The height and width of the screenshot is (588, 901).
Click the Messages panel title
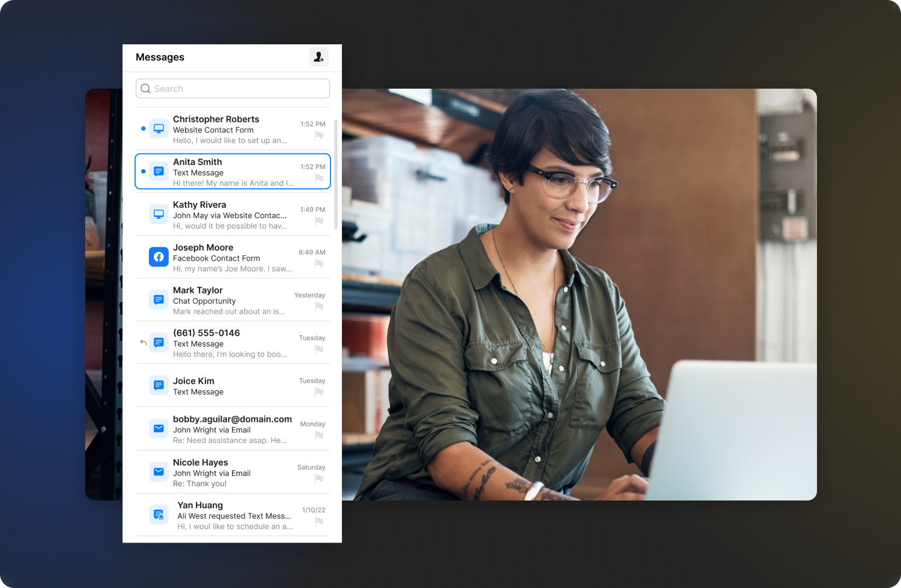[x=160, y=57]
